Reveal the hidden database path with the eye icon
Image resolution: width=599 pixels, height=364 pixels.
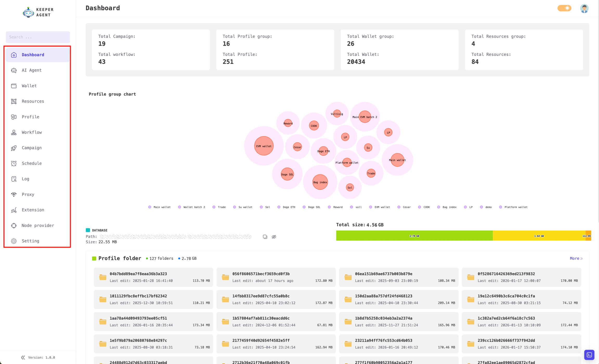pos(274,236)
